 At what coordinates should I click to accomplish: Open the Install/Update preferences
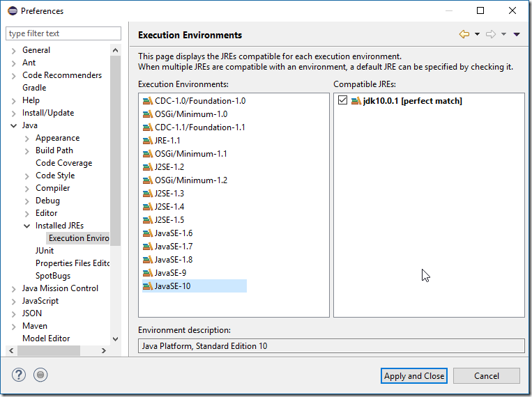pos(48,113)
